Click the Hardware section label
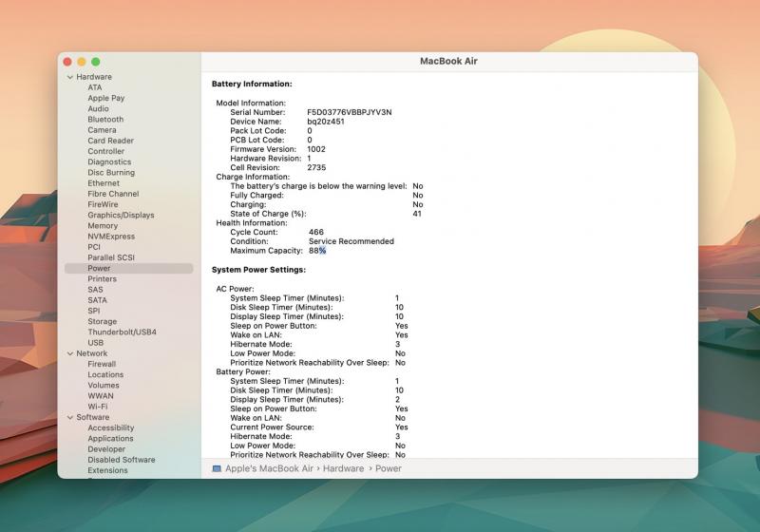Viewport: 760px width, 532px height. [94, 77]
